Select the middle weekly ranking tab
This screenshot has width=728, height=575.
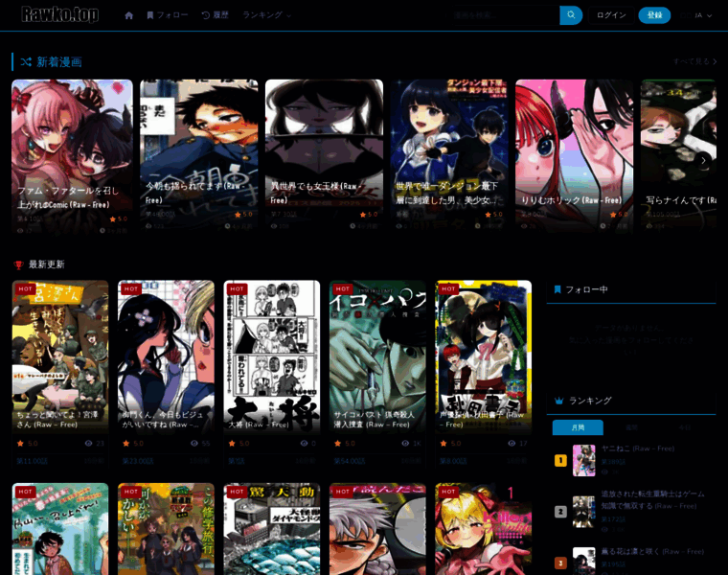[631, 427]
